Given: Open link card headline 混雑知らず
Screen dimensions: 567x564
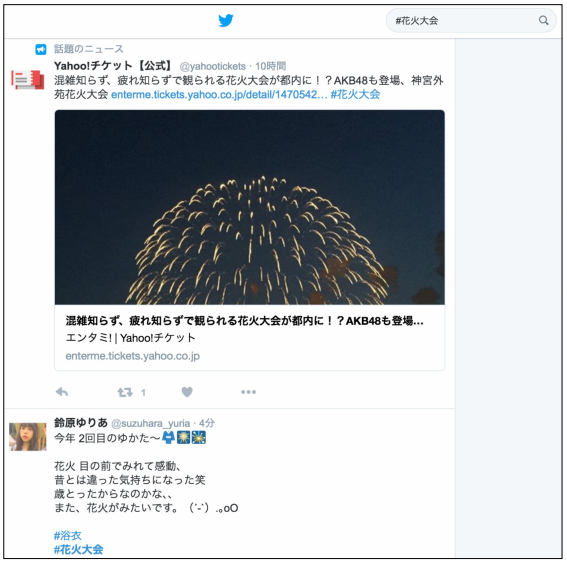Looking at the screenshot, I should [244, 321].
